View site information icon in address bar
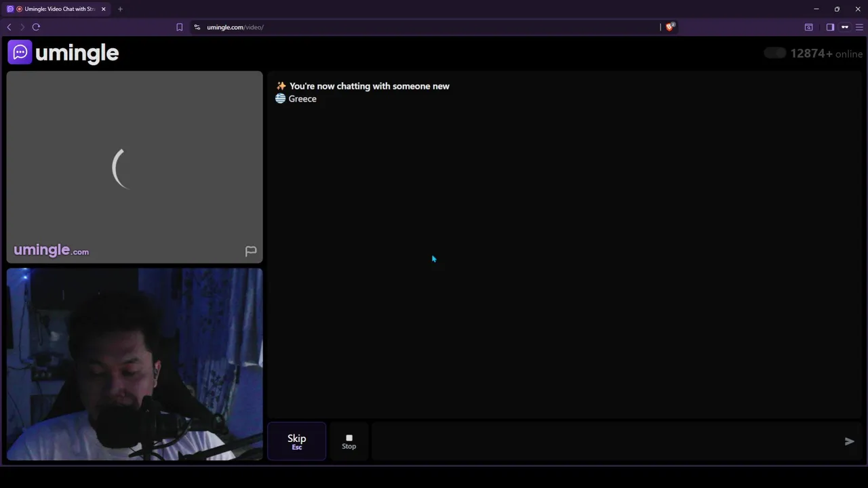Viewport: 868px width, 488px height. pyautogui.click(x=197, y=27)
